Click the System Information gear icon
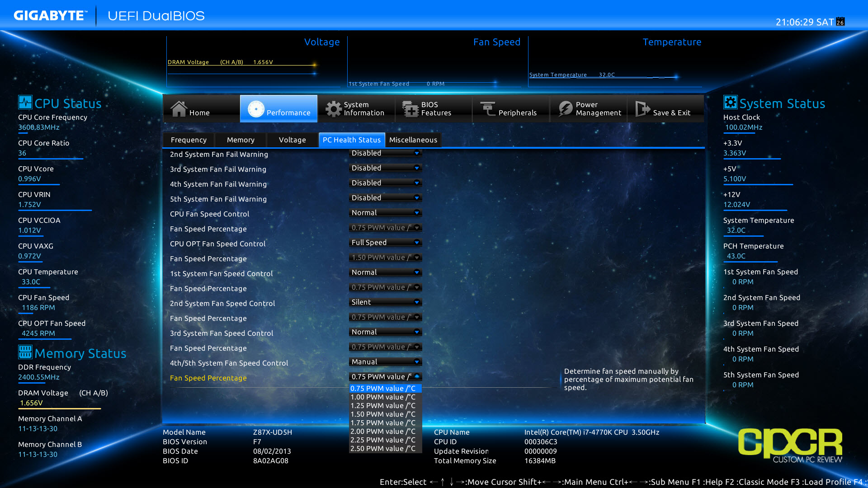 (x=333, y=109)
